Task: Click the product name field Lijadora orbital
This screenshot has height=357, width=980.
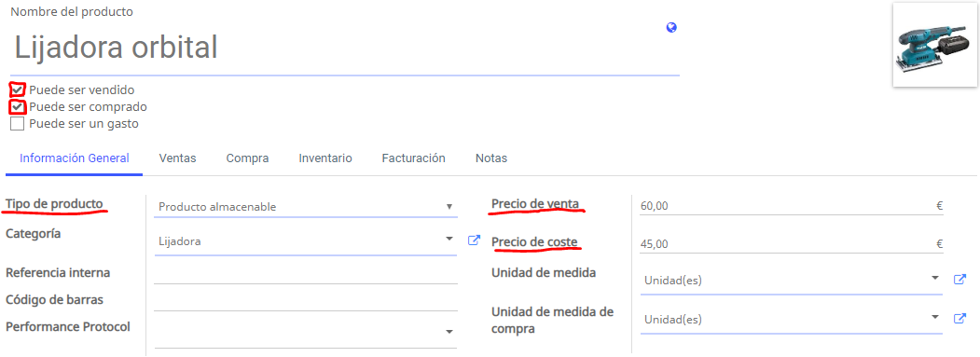Action: 345,48
